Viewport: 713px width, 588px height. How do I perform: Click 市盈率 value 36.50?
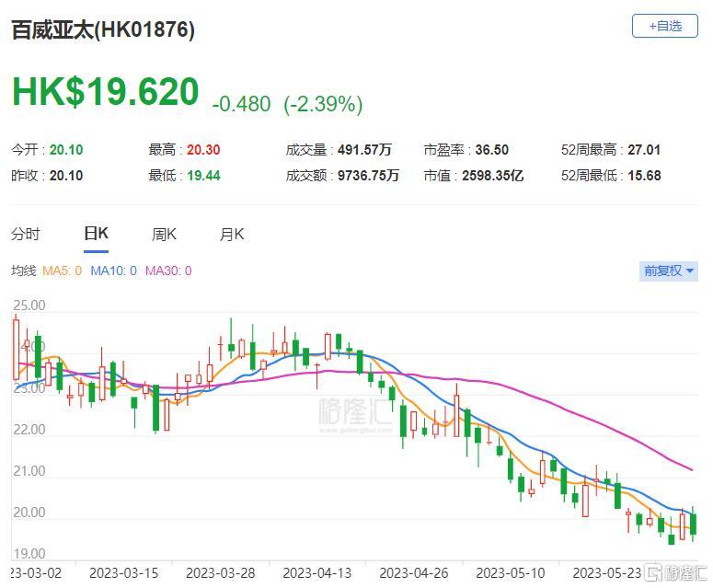(x=492, y=150)
